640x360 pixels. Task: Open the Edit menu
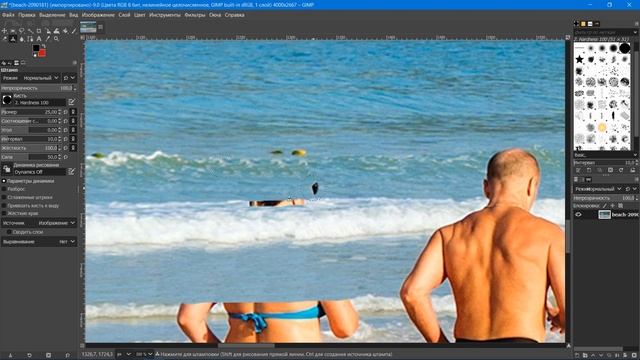(x=27, y=15)
